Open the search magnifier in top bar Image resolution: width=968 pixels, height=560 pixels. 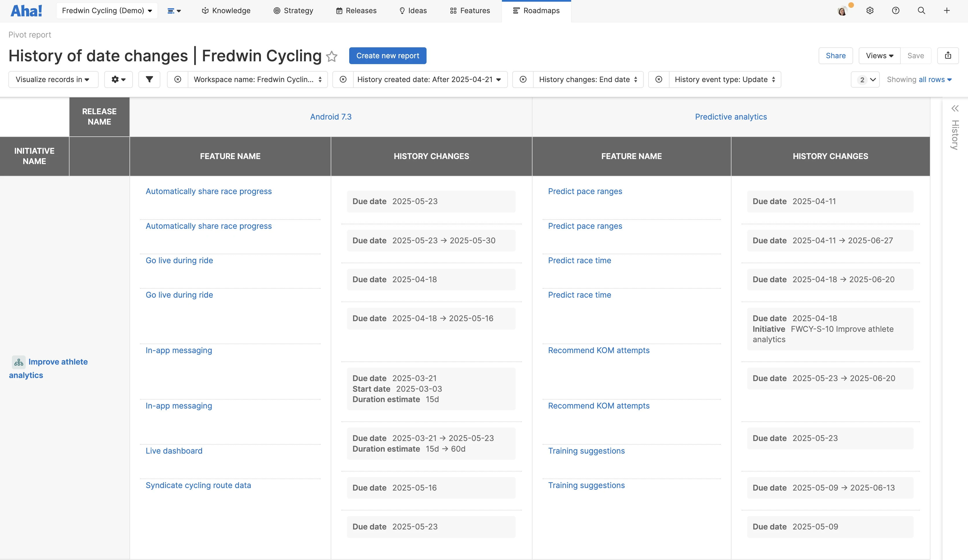tap(921, 11)
